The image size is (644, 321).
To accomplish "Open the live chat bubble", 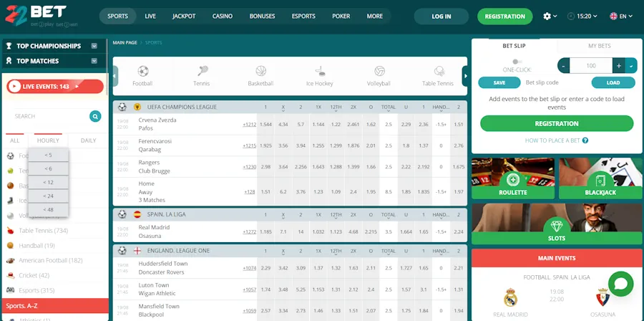I will click(x=620, y=284).
